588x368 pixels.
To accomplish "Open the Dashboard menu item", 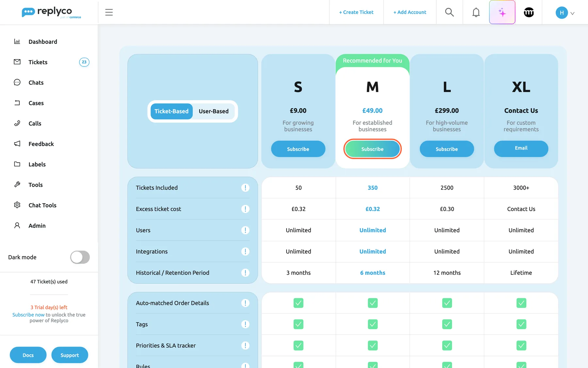I will tap(43, 42).
